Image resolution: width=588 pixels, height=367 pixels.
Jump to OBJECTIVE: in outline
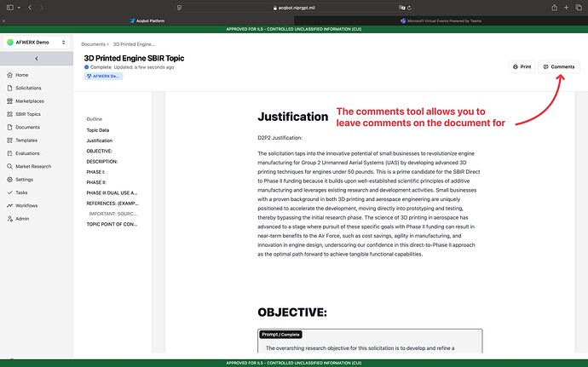tap(100, 152)
